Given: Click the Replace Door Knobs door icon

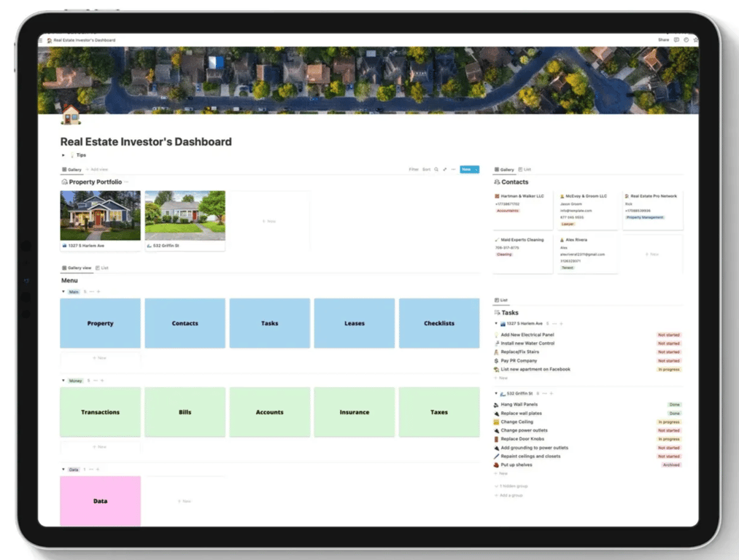Looking at the screenshot, I should point(496,439).
